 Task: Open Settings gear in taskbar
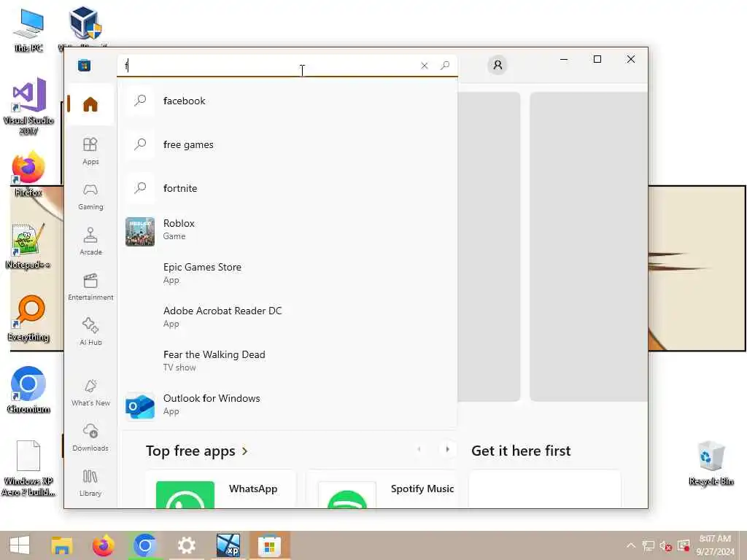186,545
